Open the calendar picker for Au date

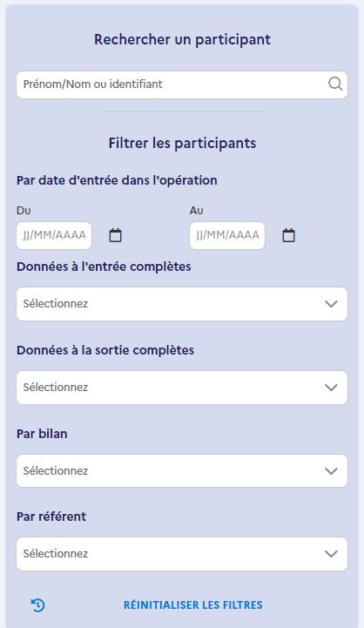point(289,235)
